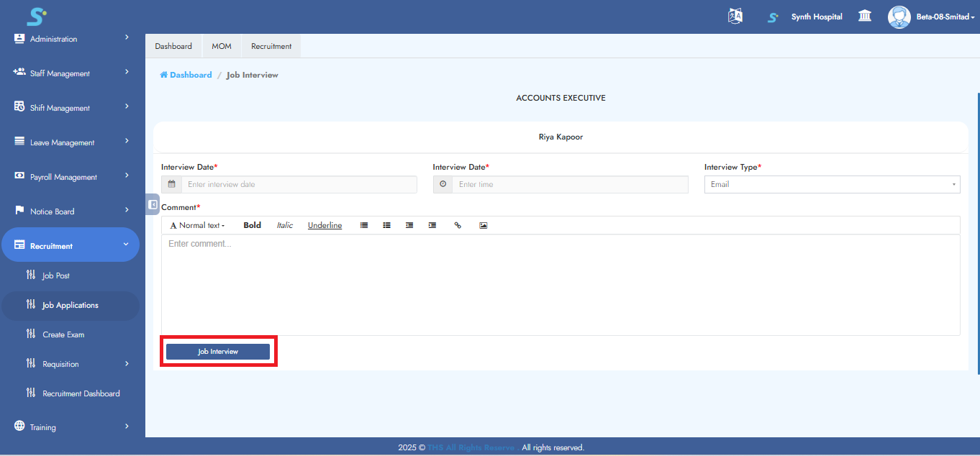Apply Underline formatting in the comment toolbar
This screenshot has width=980, height=456.
325,225
